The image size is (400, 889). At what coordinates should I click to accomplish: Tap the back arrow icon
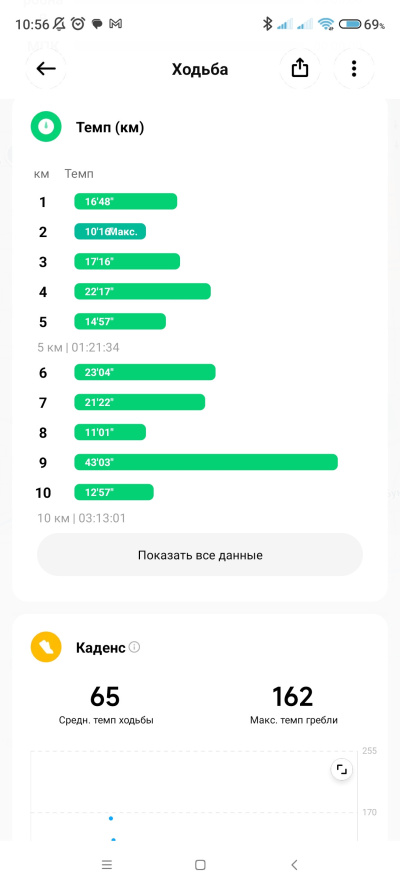(46, 69)
